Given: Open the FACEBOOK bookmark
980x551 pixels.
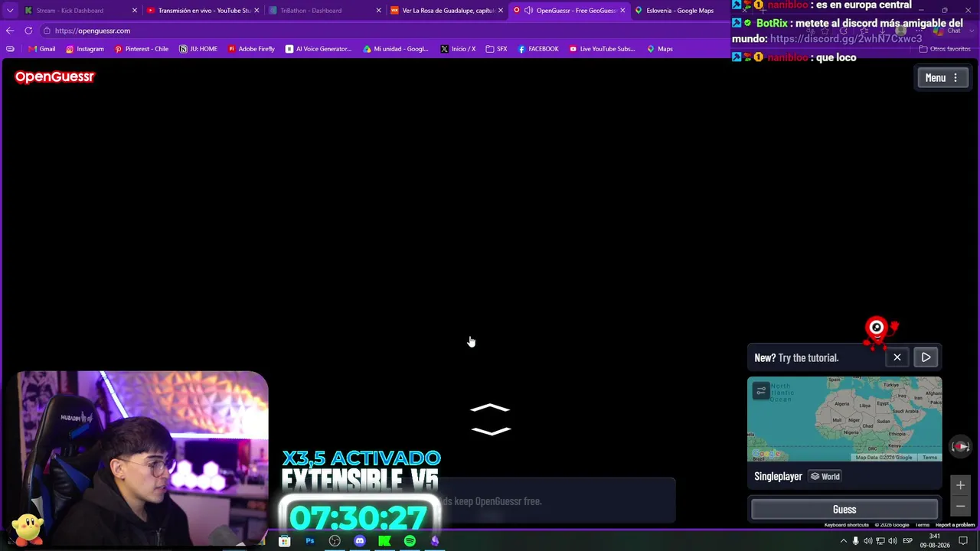Looking at the screenshot, I should 538,49.
